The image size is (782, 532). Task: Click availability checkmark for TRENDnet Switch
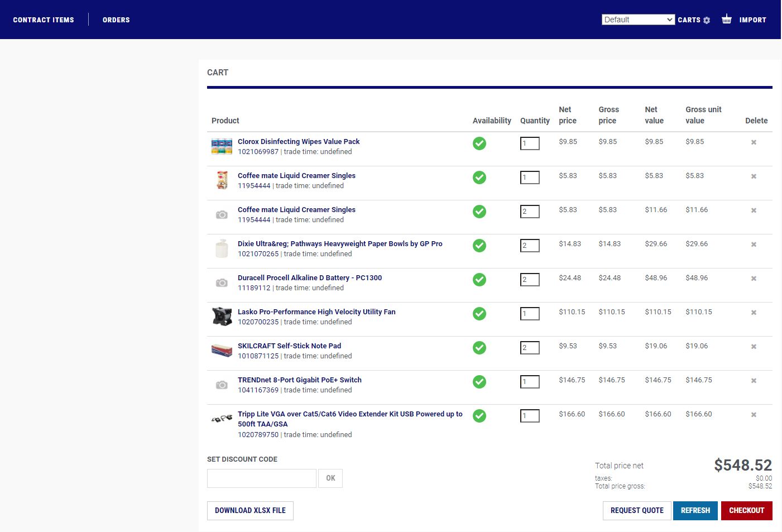click(479, 382)
